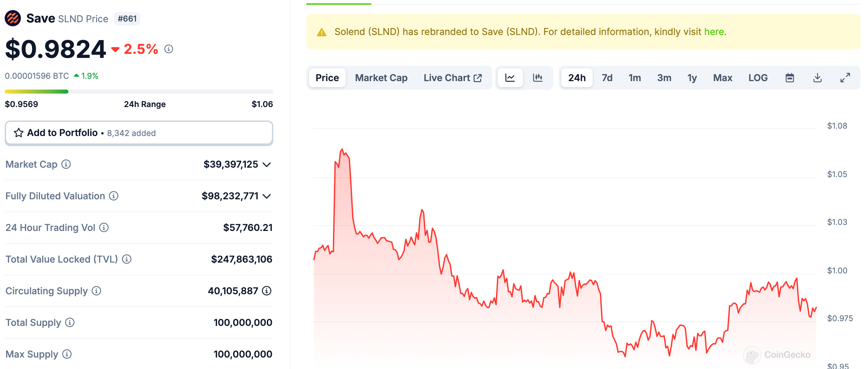Click Market Cap info icon
This screenshot has height=369, width=868.
coord(66,164)
